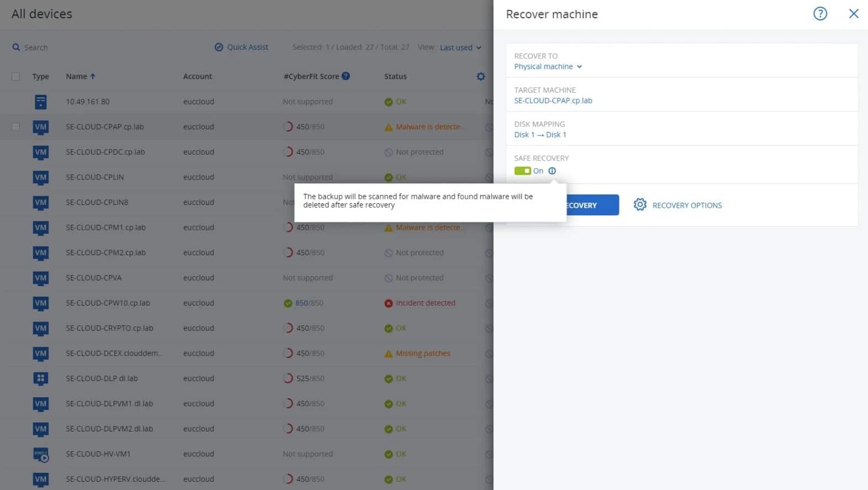This screenshot has width=868, height=490.
Task: Click the SE-CLOUD-CPAP.cp.lab target machine link
Action: [553, 101]
